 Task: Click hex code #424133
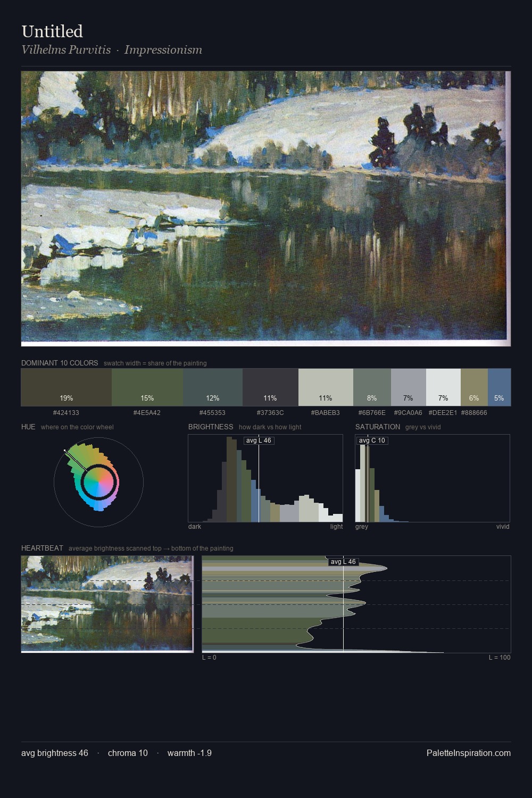click(x=66, y=413)
